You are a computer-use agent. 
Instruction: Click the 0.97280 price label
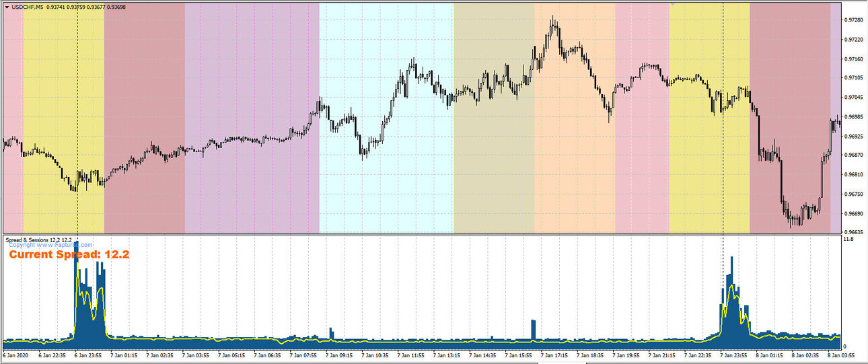click(x=853, y=20)
